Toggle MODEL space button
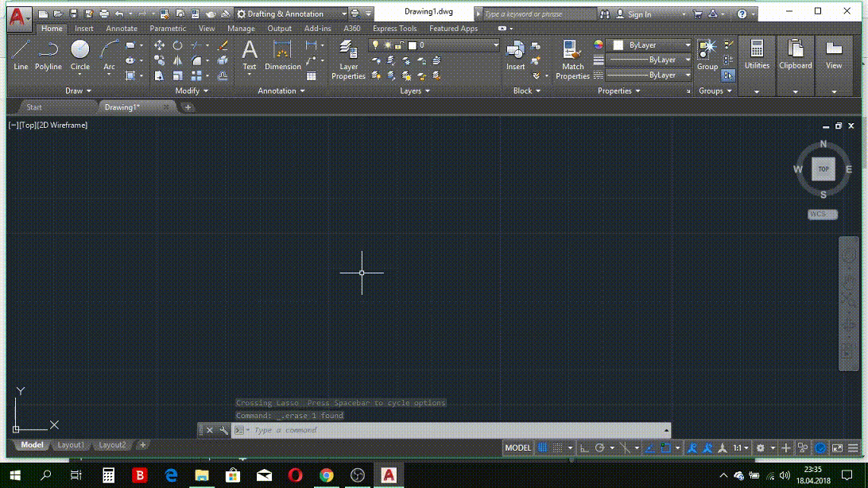 pos(518,447)
